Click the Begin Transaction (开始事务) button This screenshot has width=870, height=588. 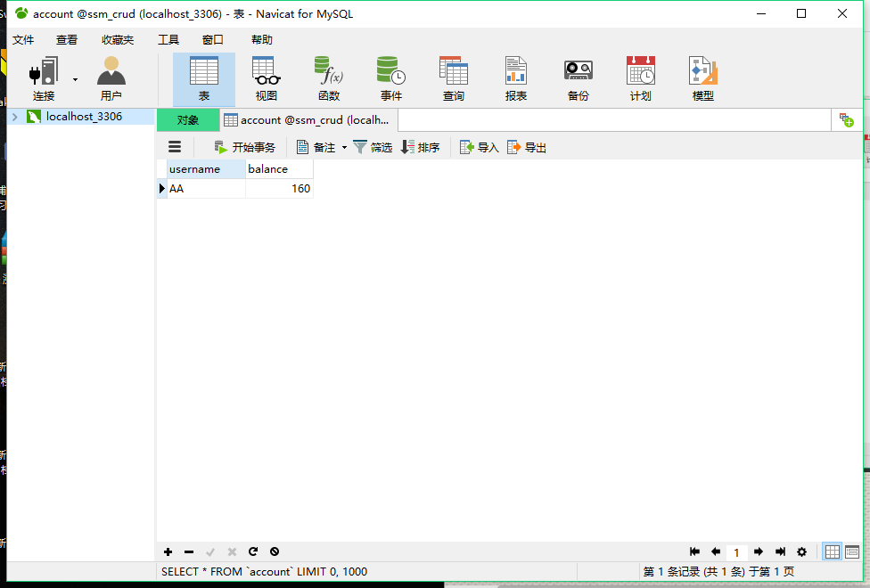[x=244, y=147]
